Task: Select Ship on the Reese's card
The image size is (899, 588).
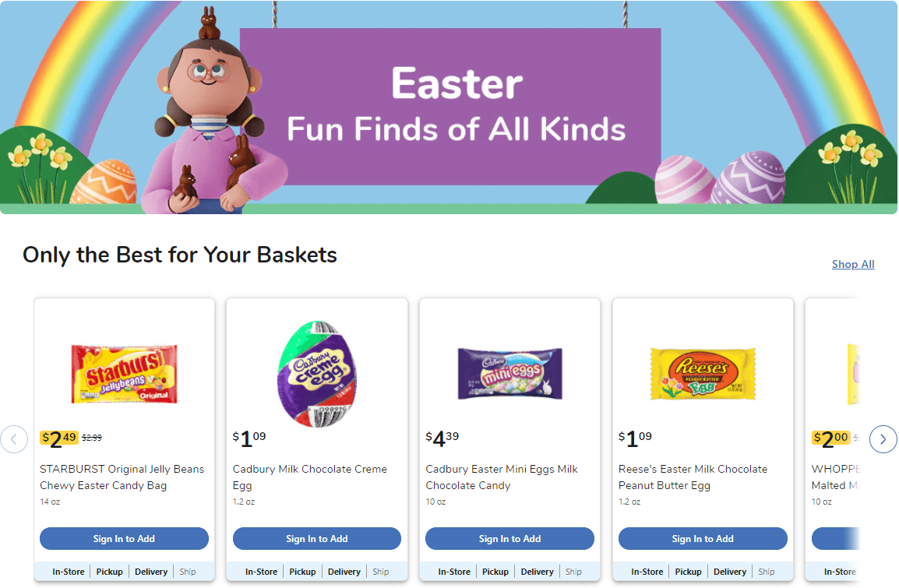Action: 767,571
